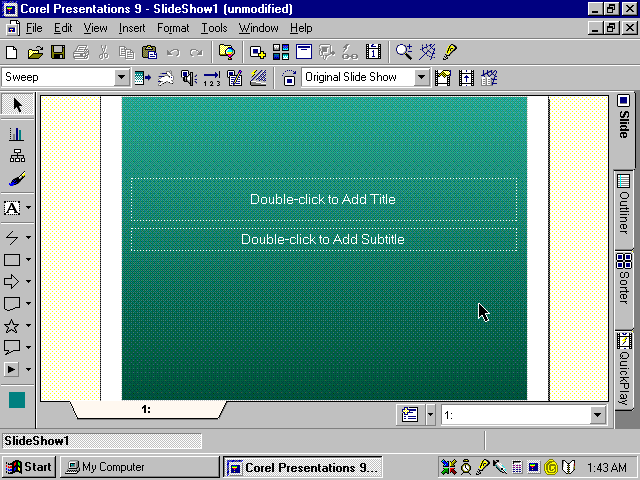Open the Format menu
Viewport: 640px width, 480px height.
point(173,28)
